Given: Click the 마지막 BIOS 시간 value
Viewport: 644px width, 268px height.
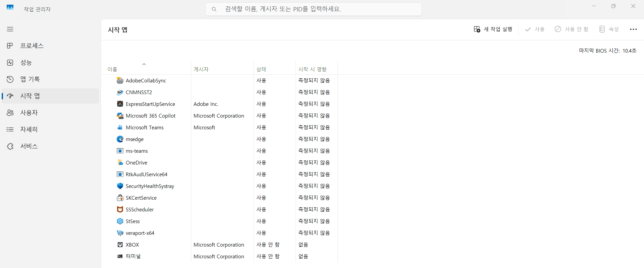Looking at the screenshot, I should (629, 51).
